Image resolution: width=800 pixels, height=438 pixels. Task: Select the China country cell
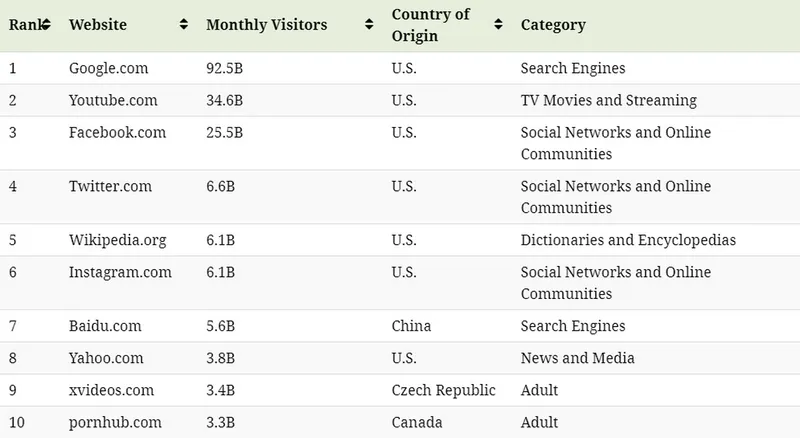(x=411, y=326)
